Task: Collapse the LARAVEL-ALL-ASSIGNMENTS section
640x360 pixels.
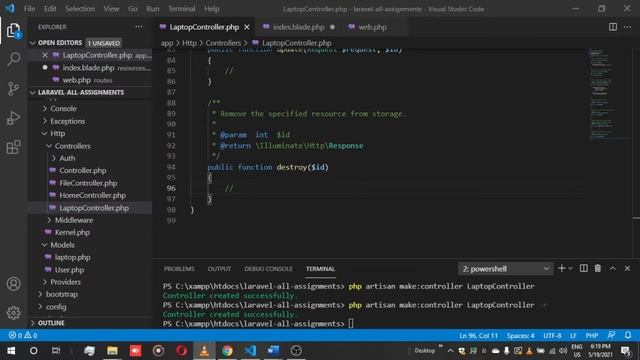Action: coord(33,93)
